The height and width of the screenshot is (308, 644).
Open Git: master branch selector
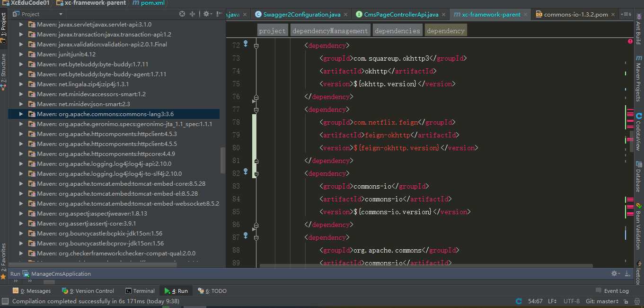pos(602,301)
